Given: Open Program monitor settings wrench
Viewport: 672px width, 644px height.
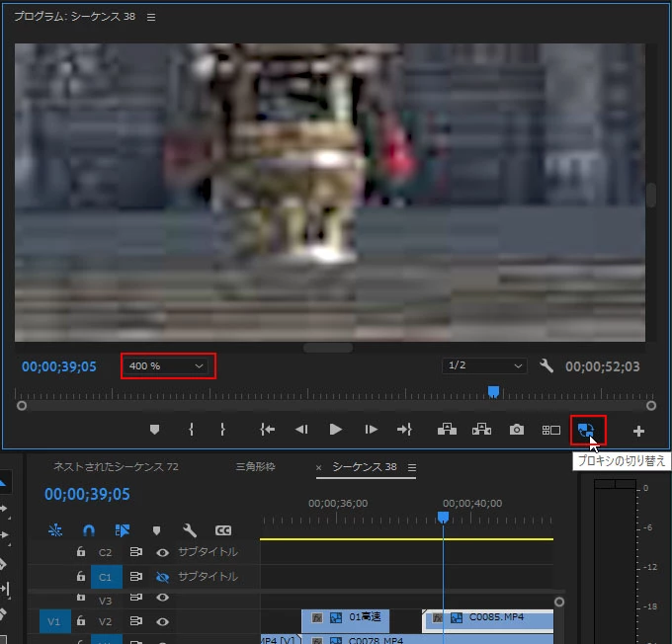Looking at the screenshot, I should click(x=546, y=365).
